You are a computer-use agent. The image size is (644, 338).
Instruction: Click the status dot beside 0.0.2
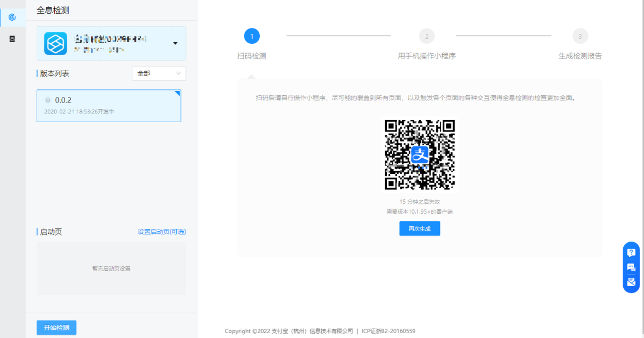(x=48, y=100)
